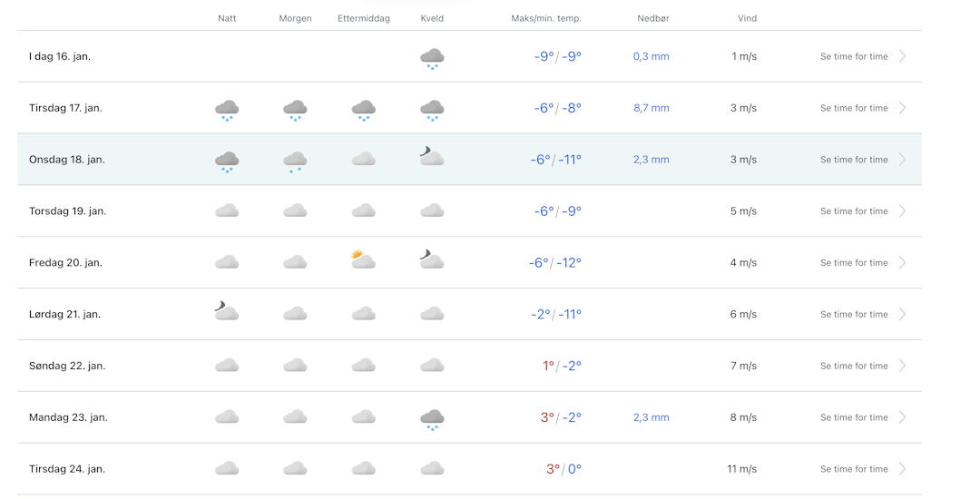The width and height of the screenshot is (980, 499).
Task: Open 'Se time for time' for Onsdag 18. jan.
Action: click(x=854, y=160)
